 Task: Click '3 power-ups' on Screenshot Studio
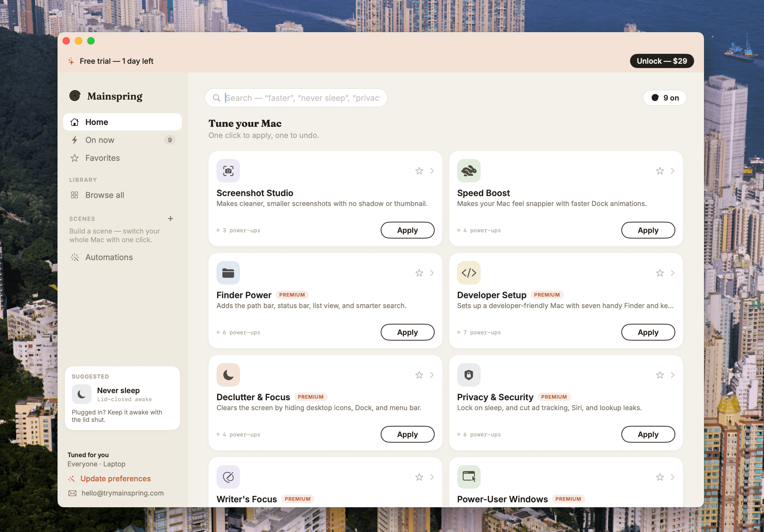click(x=241, y=230)
